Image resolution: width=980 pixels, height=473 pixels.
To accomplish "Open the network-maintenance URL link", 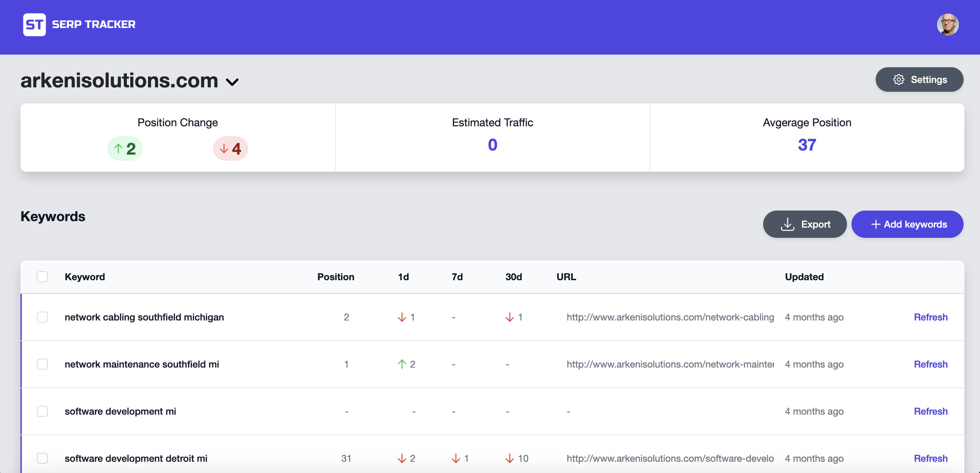I will [670, 364].
